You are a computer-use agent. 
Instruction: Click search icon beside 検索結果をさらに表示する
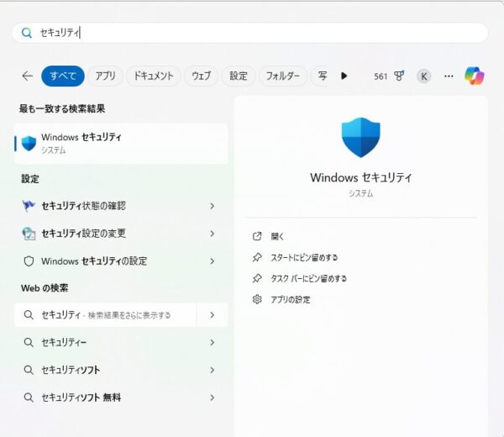[x=29, y=315]
